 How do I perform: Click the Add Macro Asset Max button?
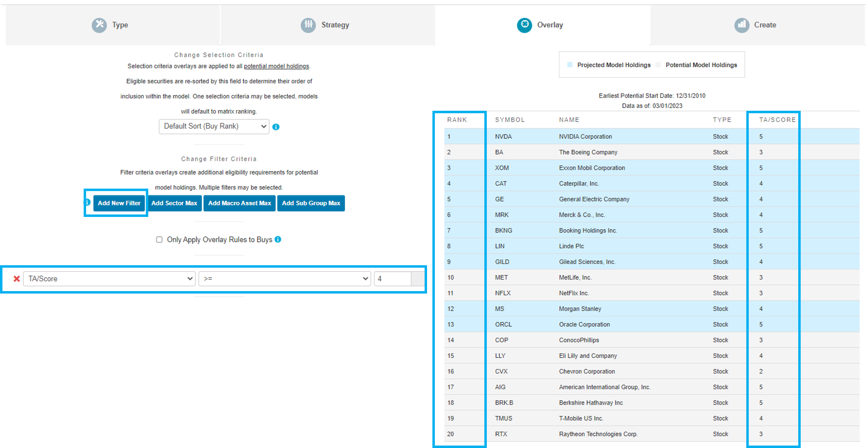239,203
